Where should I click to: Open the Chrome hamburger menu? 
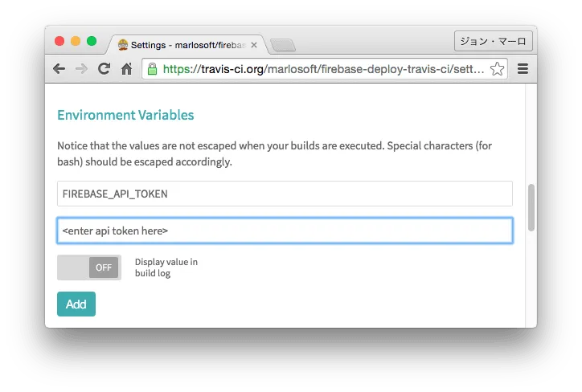coord(523,69)
